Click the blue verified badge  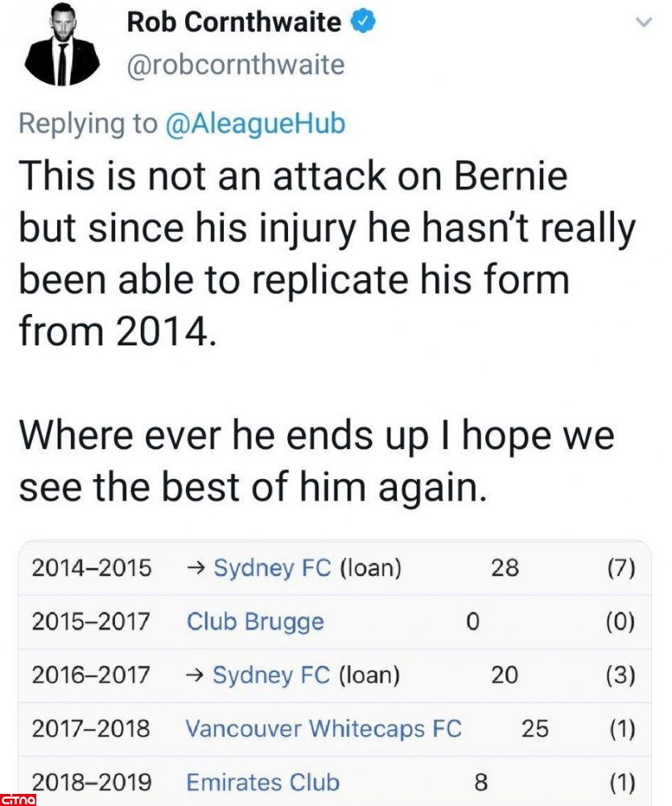[x=365, y=23]
